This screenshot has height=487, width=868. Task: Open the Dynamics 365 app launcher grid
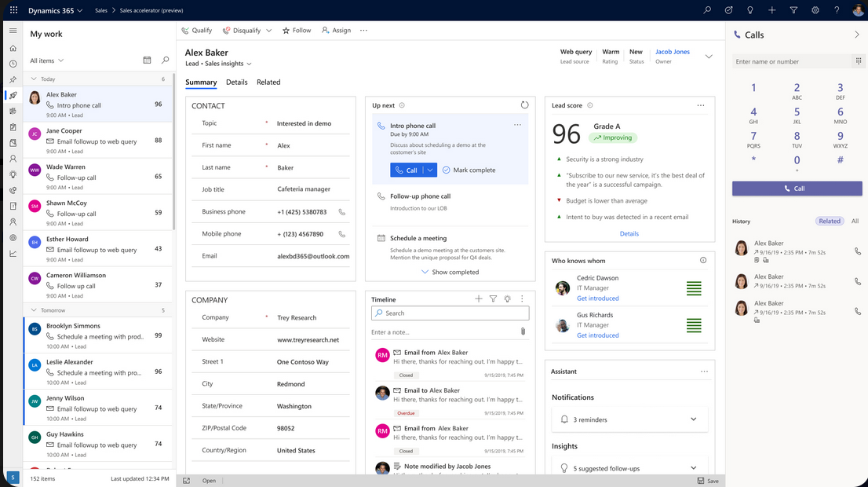[13, 11]
